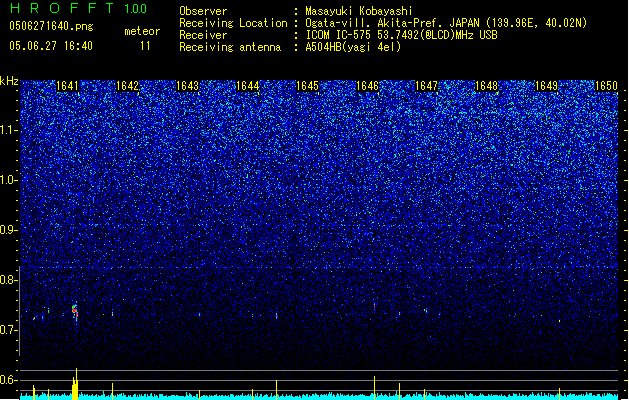The height and width of the screenshot is (400, 629).
Task: Click the 0.7 kHz axis label
Action: pyautogui.click(x=8, y=330)
